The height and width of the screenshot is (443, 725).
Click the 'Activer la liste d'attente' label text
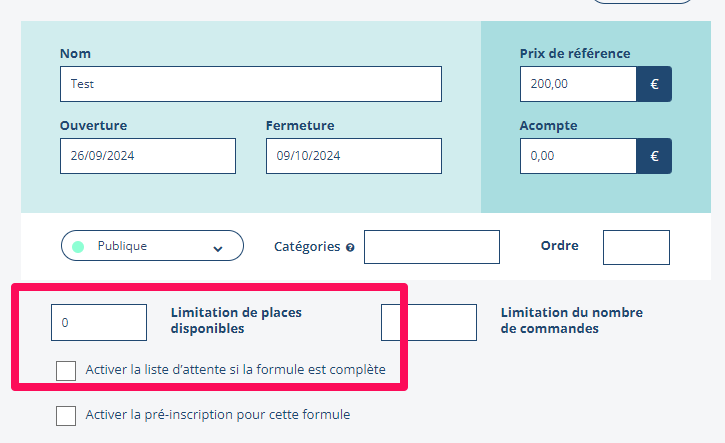pyautogui.click(x=236, y=370)
